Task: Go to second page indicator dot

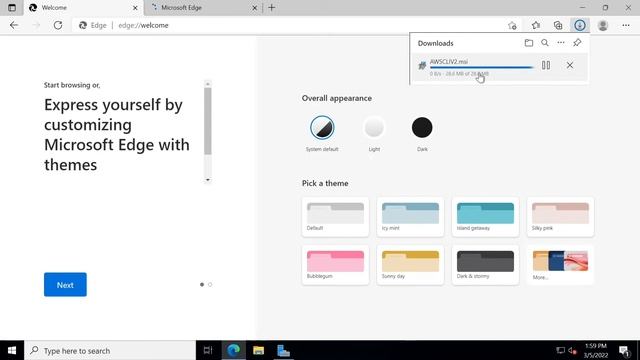Action: (210, 284)
